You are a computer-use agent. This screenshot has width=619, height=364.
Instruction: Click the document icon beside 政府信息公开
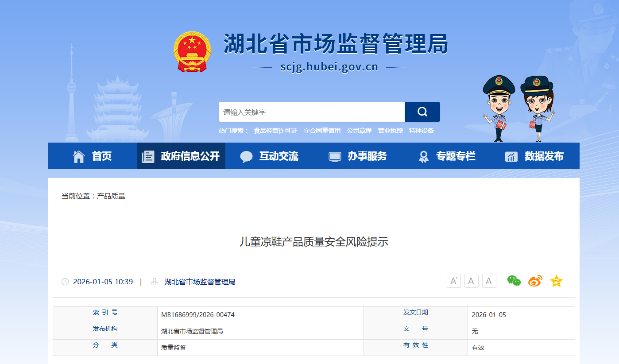tap(148, 156)
